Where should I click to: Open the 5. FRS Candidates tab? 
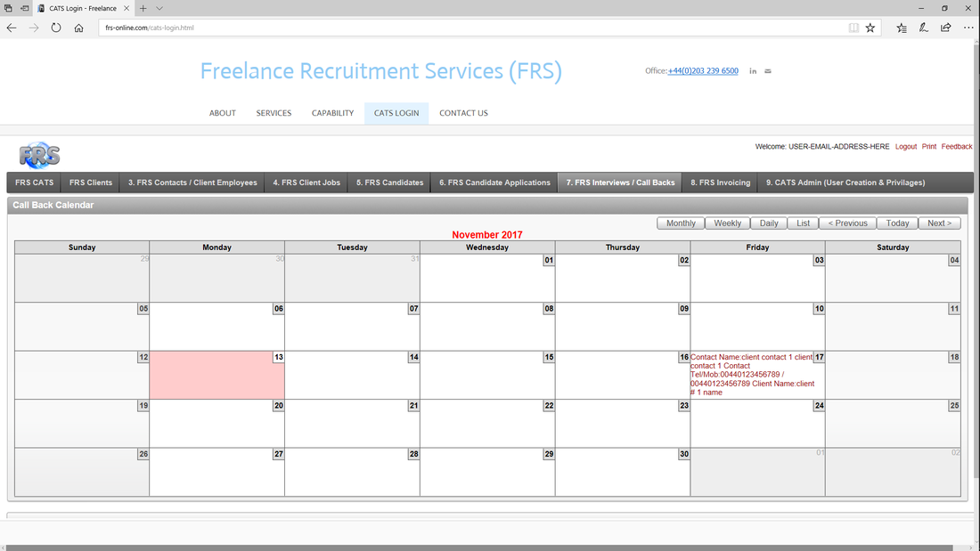click(389, 182)
